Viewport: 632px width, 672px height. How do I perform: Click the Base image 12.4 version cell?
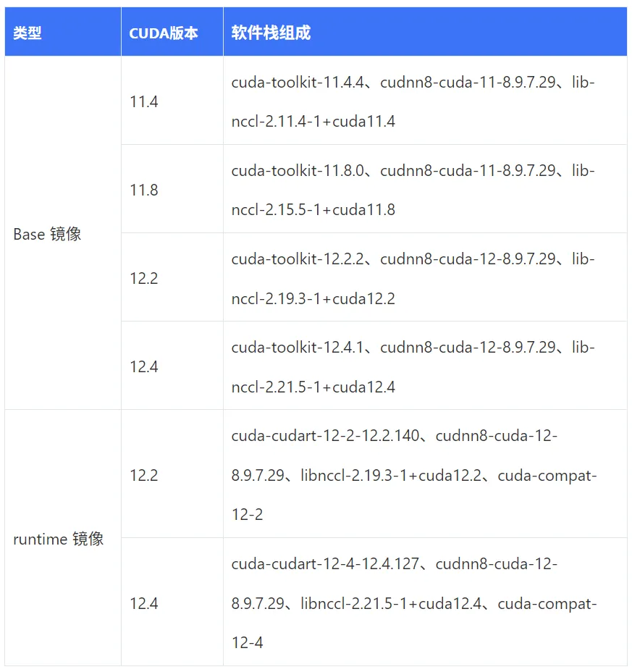172,366
